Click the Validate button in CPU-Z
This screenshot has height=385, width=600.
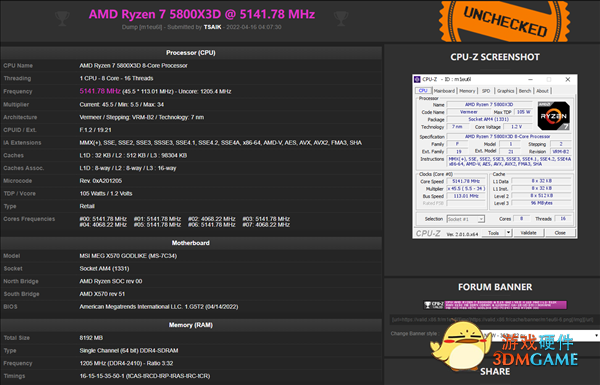(x=528, y=233)
